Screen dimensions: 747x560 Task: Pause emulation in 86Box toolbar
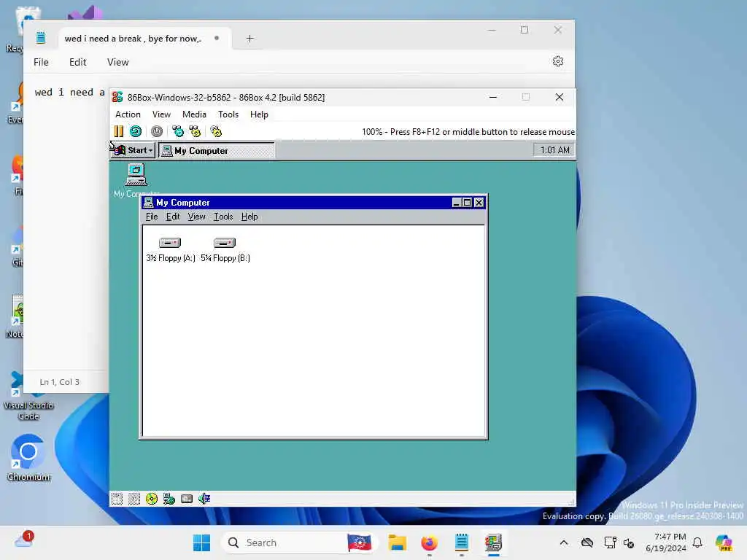pyautogui.click(x=119, y=131)
